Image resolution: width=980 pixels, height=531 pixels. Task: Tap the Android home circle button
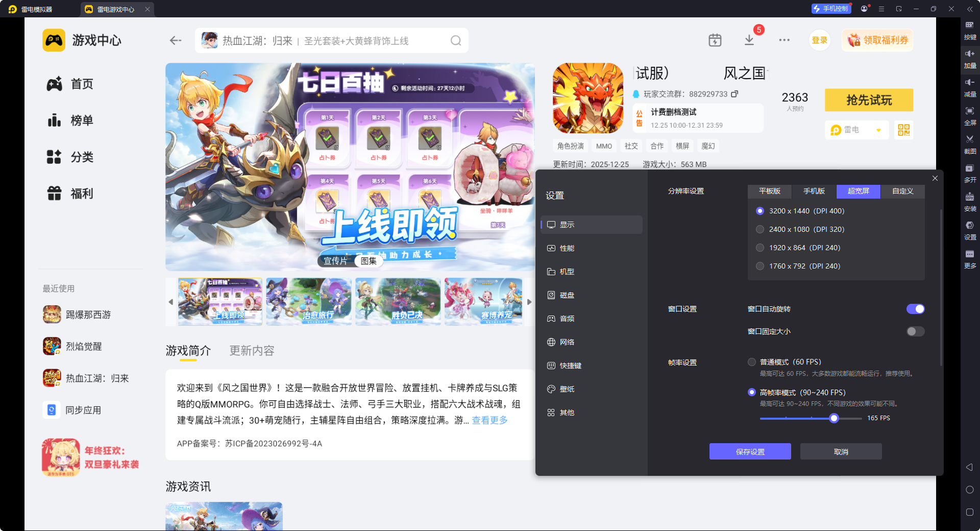click(x=969, y=490)
